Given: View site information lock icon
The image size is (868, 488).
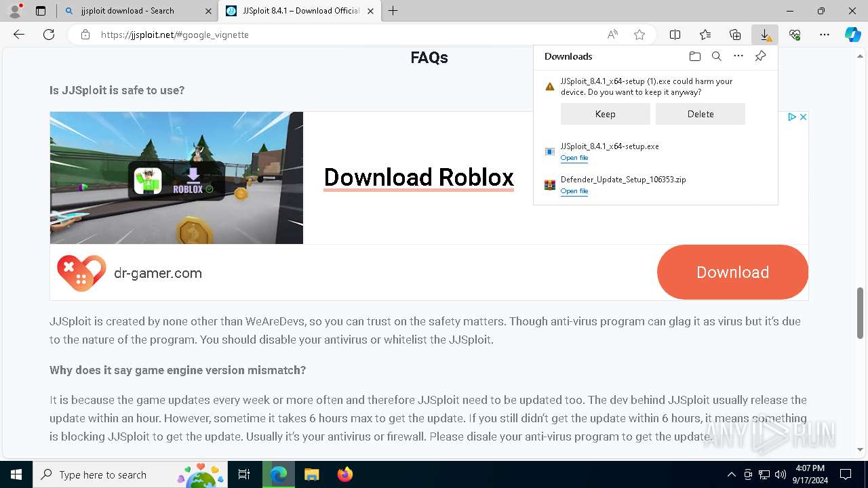Looking at the screenshot, I should pyautogui.click(x=85, y=35).
